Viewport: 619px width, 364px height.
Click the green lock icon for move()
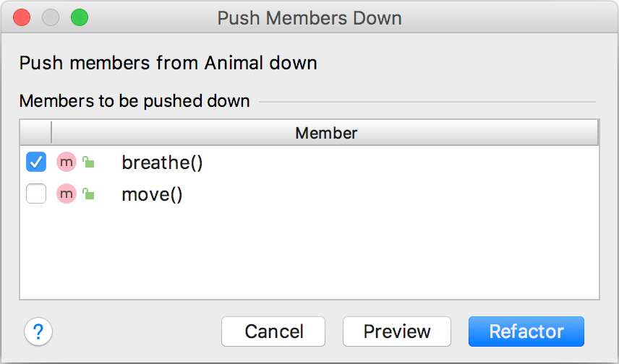pos(88,194)
